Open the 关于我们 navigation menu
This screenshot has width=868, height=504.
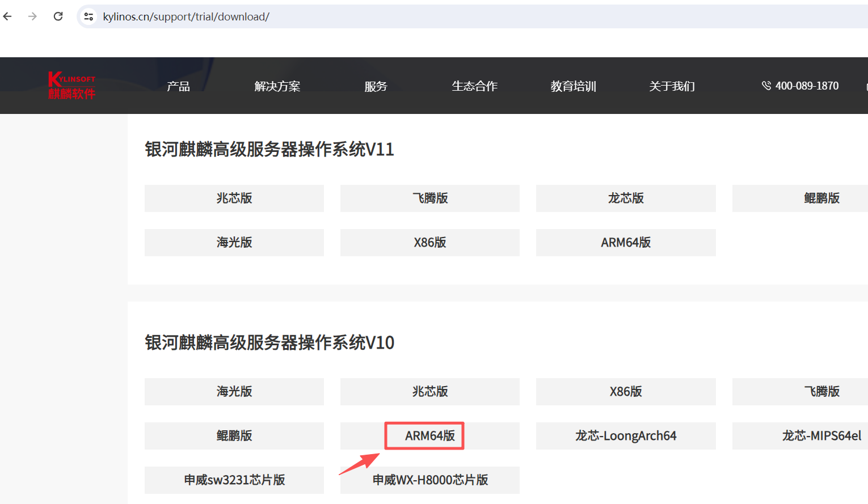coord(672,86)
